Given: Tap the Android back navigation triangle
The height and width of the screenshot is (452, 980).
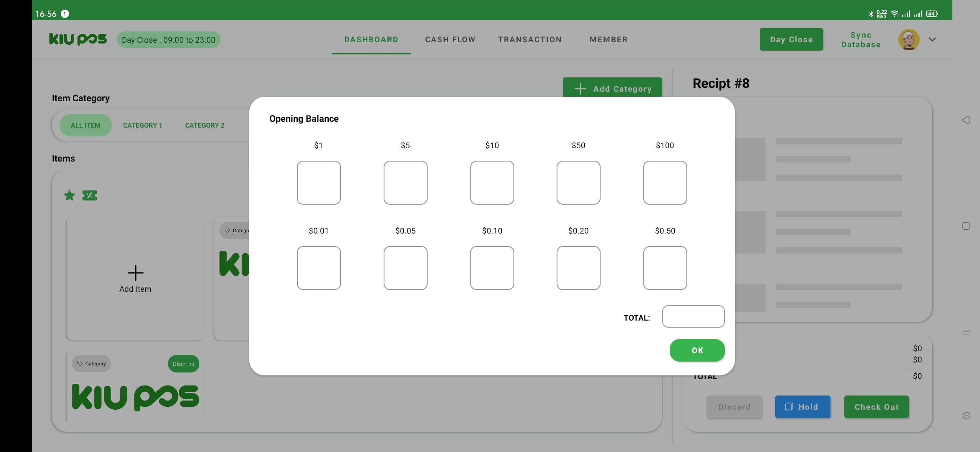Looking at the screenshot, I should 966,121.
